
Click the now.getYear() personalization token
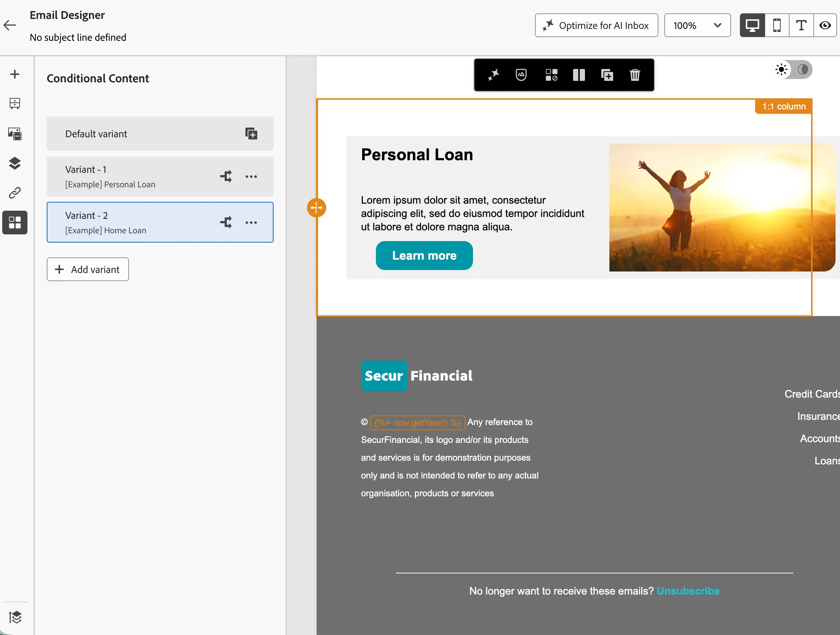click(417, 422)
